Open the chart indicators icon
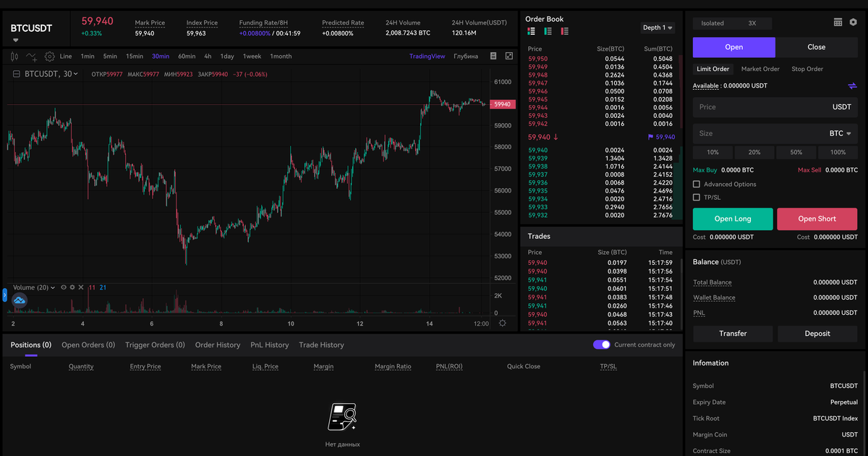The width and height of the screenshot is (868, 456). click(31, 56)
